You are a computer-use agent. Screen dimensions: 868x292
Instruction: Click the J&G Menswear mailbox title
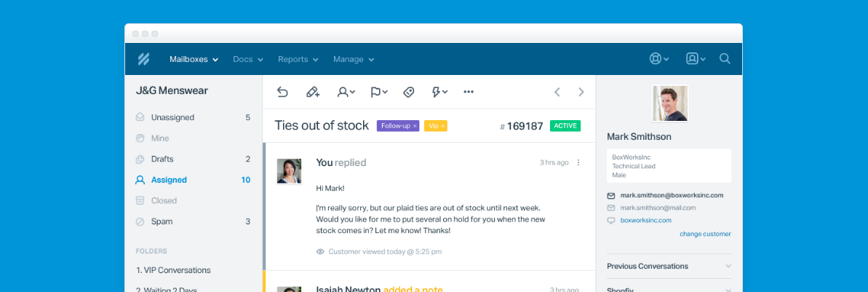coord(172,90)
